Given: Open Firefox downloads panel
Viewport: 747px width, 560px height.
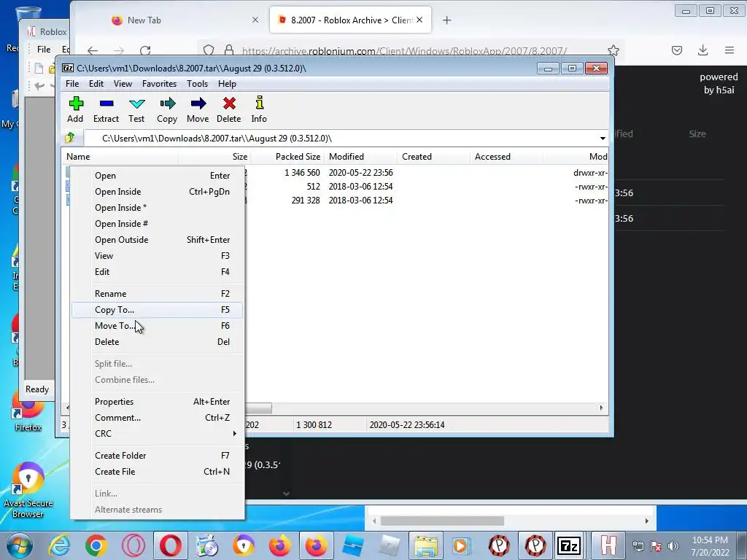Looking at the screenshot, I should [x=703, y=50].
